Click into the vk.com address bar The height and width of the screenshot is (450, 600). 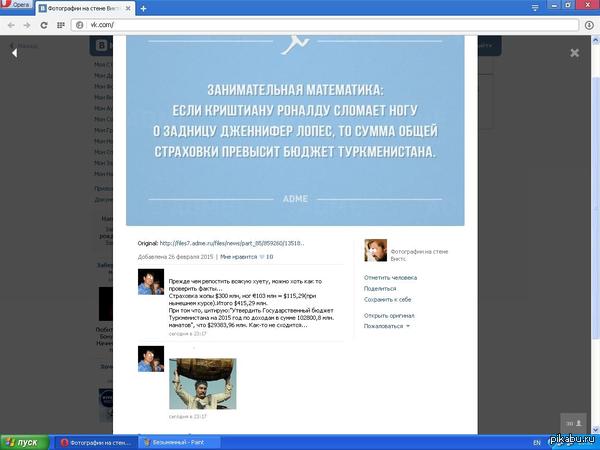(324, 25)
